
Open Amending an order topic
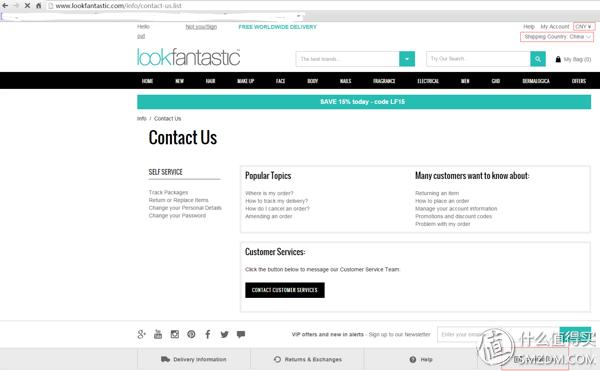click(269, 216)
